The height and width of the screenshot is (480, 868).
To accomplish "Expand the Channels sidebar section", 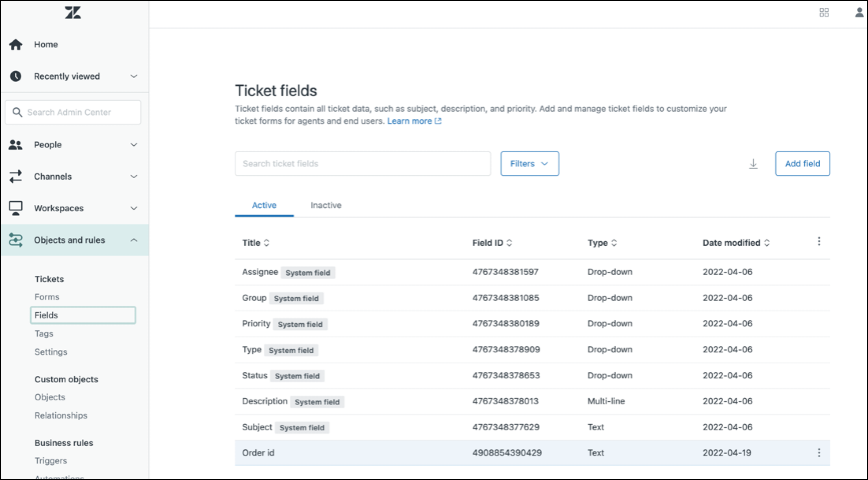I will coord(134,176).
